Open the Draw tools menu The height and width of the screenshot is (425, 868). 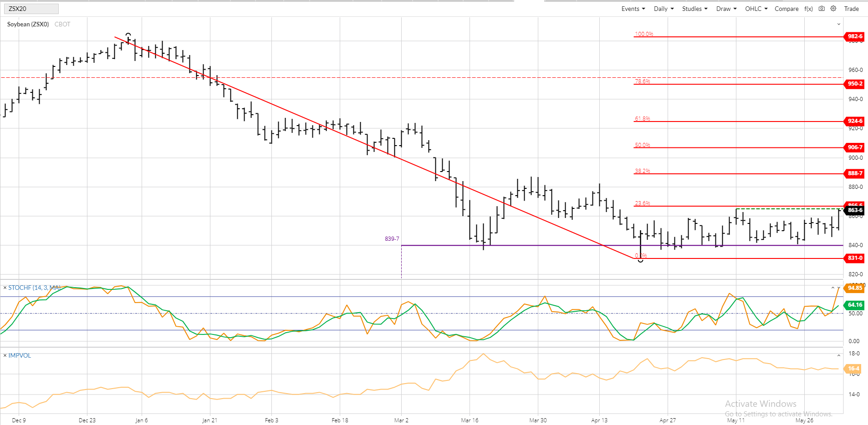pyautogui.click(x=726, y=9)
